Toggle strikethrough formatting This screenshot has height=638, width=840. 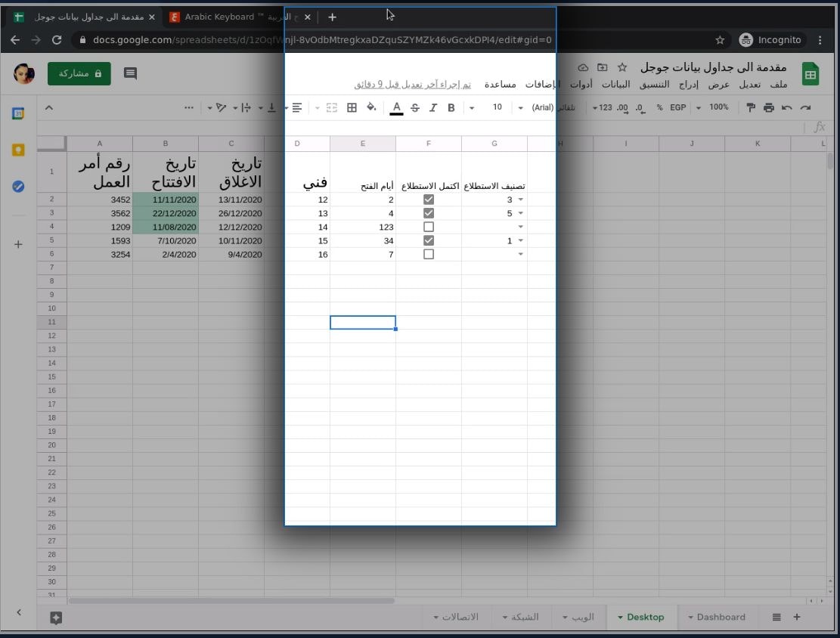pos(414,107)
